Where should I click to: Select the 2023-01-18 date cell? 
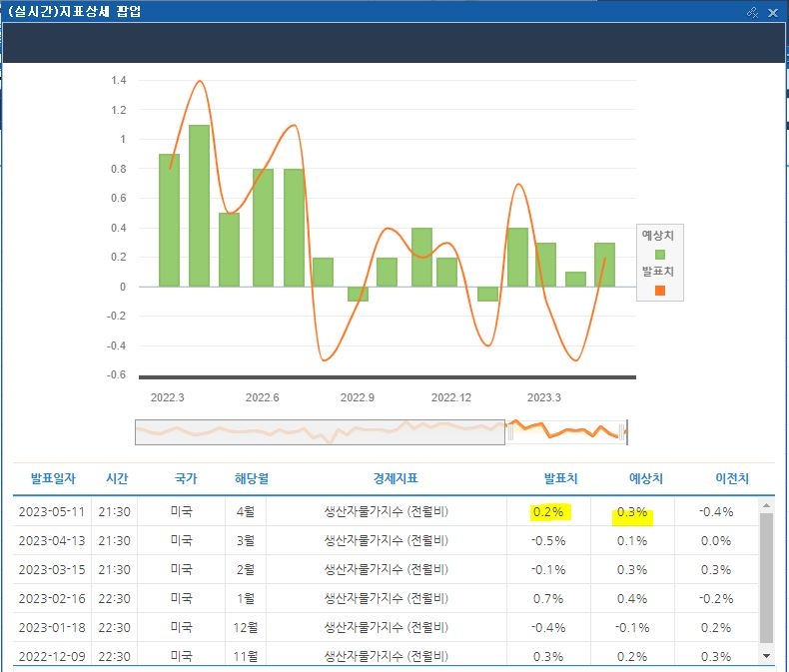tap(52, 628)
